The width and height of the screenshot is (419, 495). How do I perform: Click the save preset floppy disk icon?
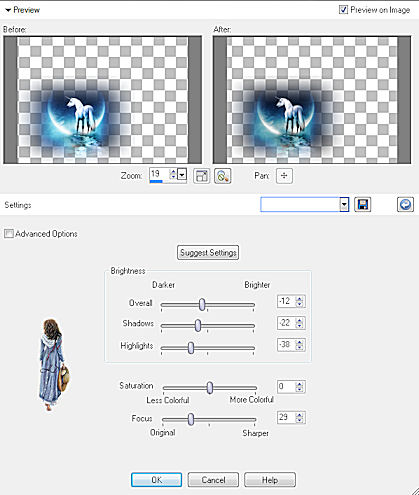[x=362, y=204]
